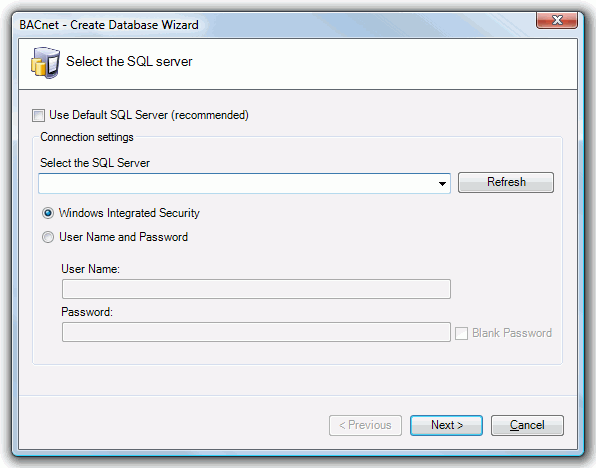
Task: Click inside the SQL Server combo box
Action: [x=244, y=184]
